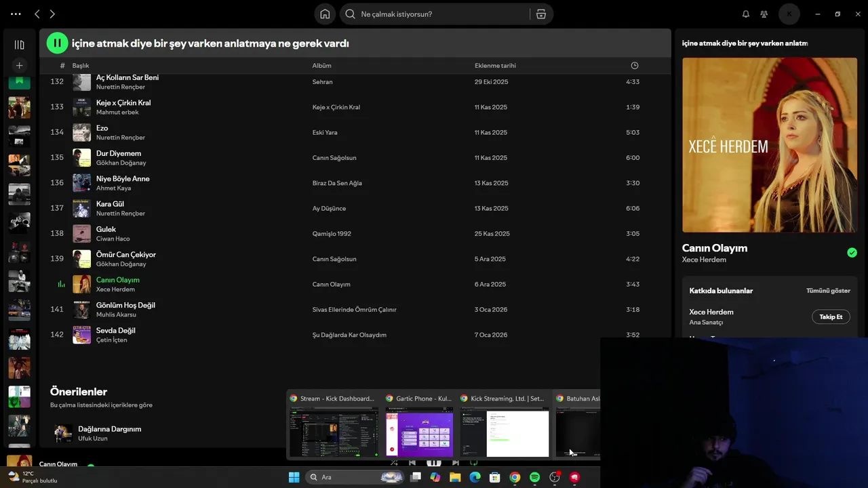Viewport: 868px width, 488px height.
Task: Open the Windows Start menu
Action: tap(294, 477)
